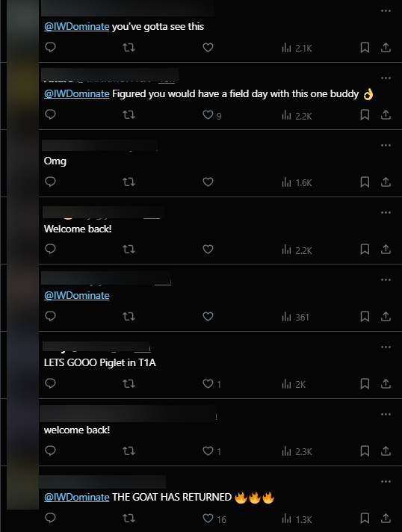The image size is (402, 532).
Task: Like the "Omg" reply
Action: click(x=208, y=182)
